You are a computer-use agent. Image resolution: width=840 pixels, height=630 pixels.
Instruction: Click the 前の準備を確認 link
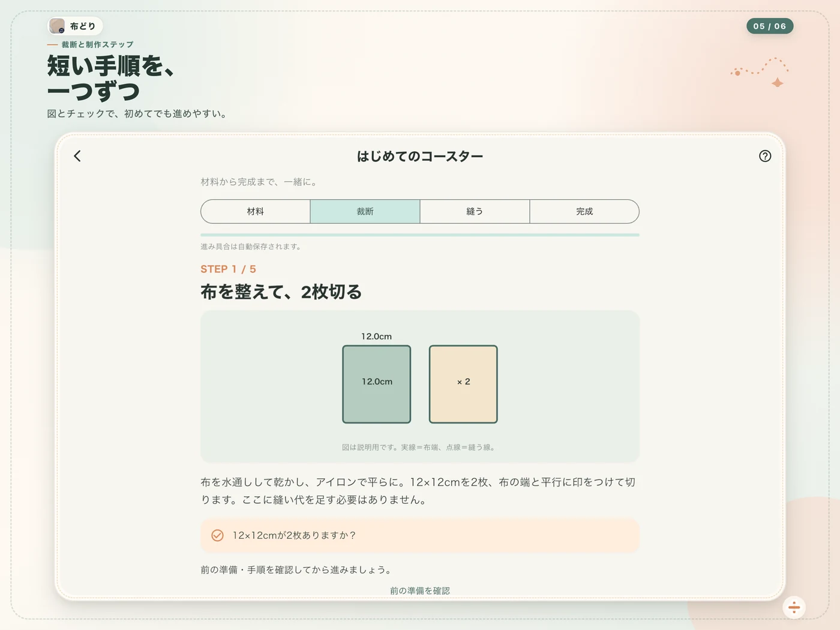click(x=420, y=590)
